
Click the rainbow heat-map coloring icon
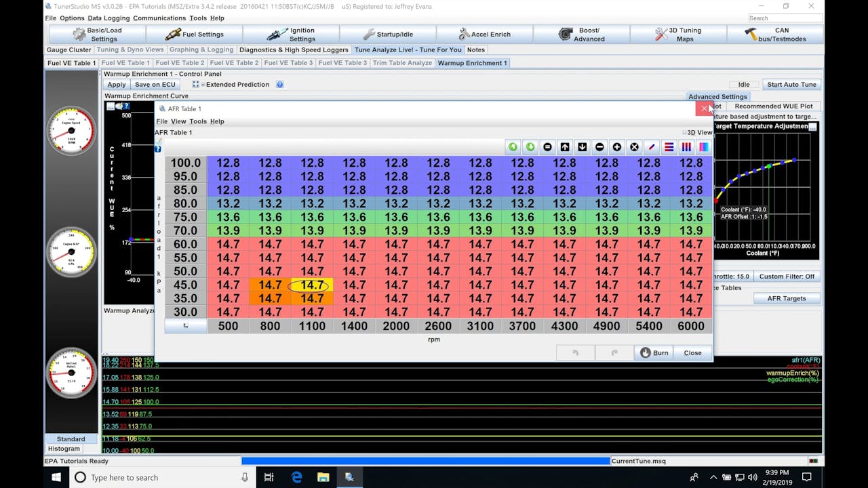pos(703,146)
